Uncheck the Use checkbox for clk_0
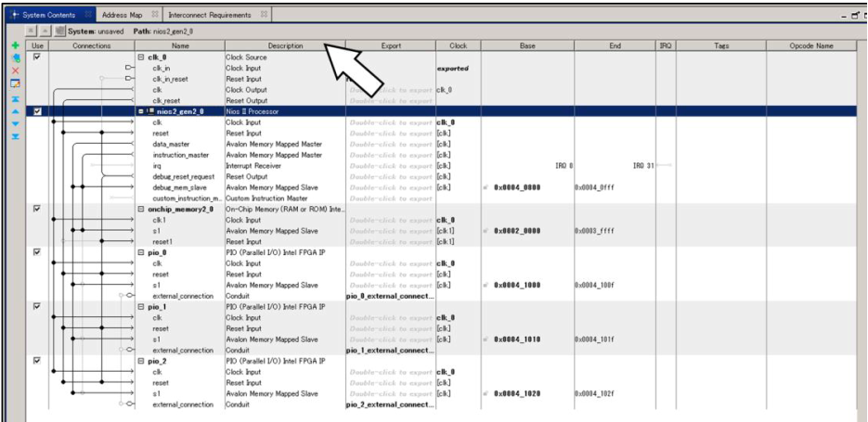 pos(37,57)
